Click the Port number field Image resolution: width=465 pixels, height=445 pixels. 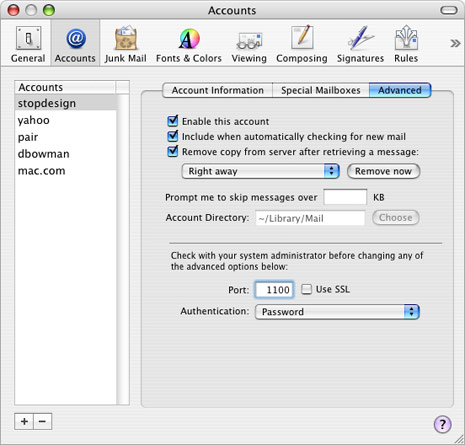(274, 289)
